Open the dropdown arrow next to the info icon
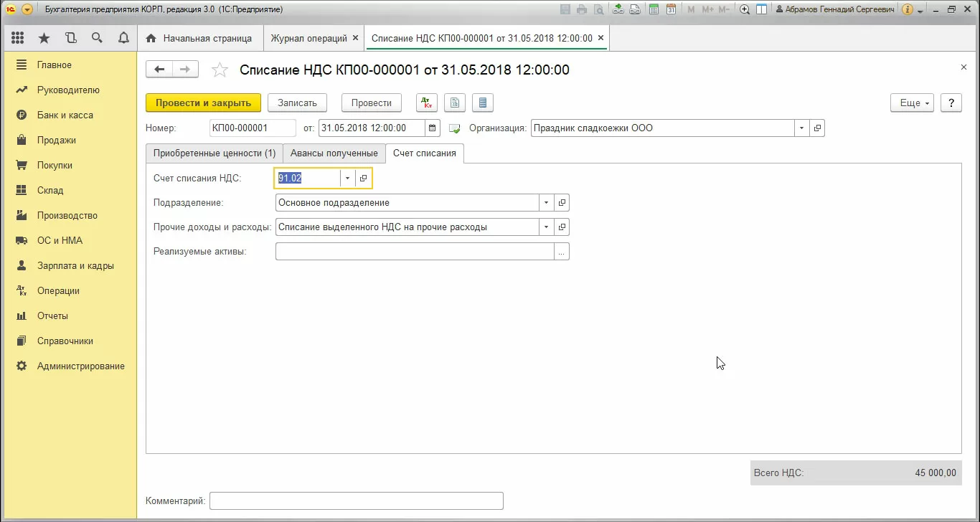This screenshot has width=980, height=522. [x=920, y=11]
